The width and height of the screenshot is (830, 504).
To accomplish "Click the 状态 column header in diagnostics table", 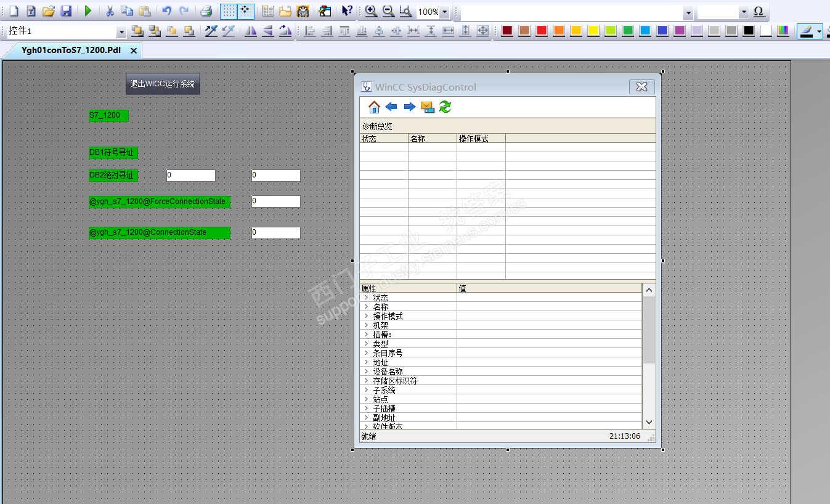I will pos(384,139).
